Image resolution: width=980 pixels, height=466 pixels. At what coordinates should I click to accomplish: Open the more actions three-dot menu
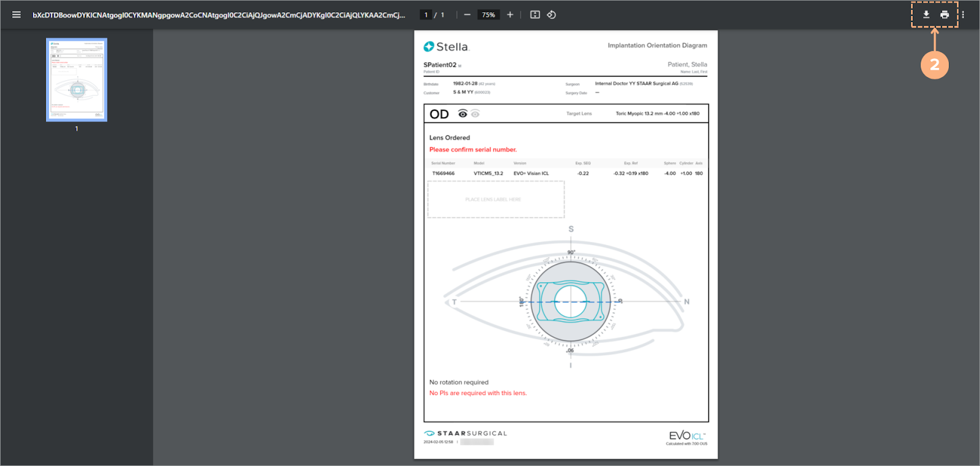pyautogui.click(x=963, y=15)
